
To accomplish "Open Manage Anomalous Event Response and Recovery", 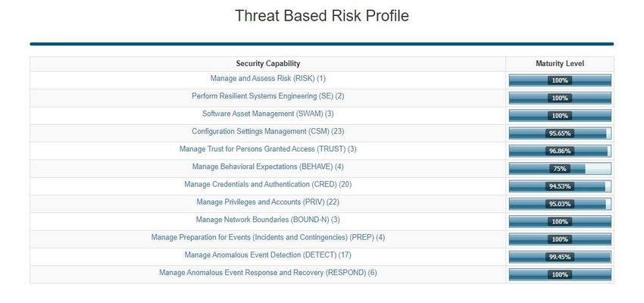I will (267, 273).
